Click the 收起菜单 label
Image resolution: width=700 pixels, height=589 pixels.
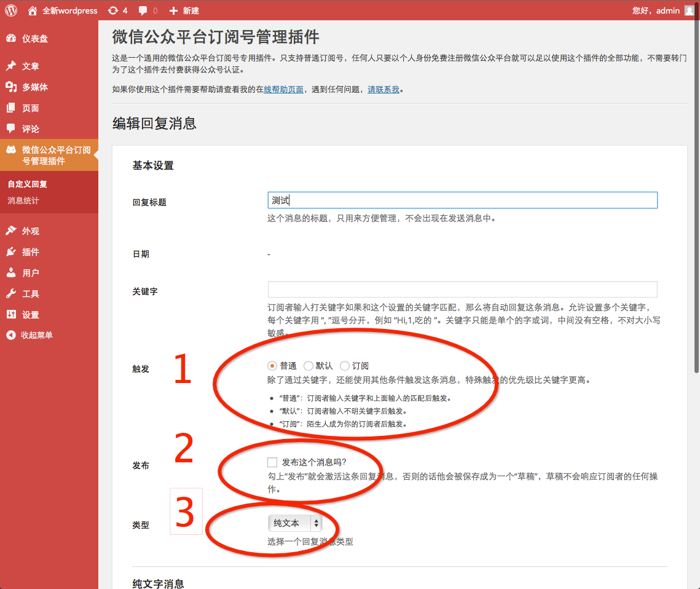click(x=37, y=335)
